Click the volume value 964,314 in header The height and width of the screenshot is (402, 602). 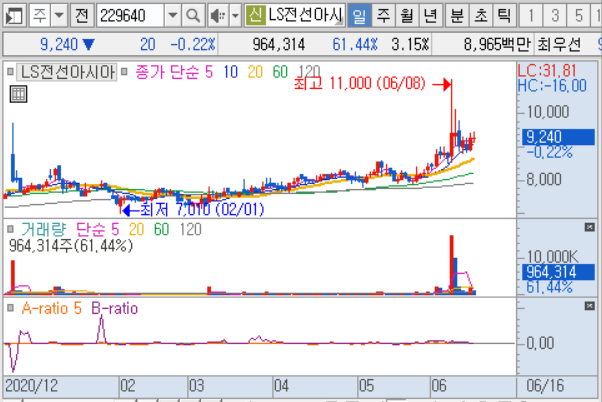279,45
